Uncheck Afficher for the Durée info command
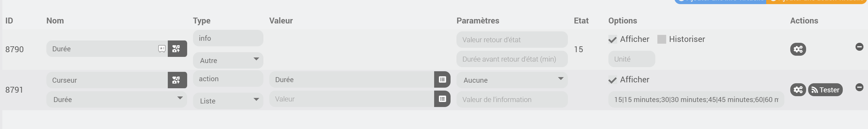Viewport: 868px width, 129px height. [612, 39]
